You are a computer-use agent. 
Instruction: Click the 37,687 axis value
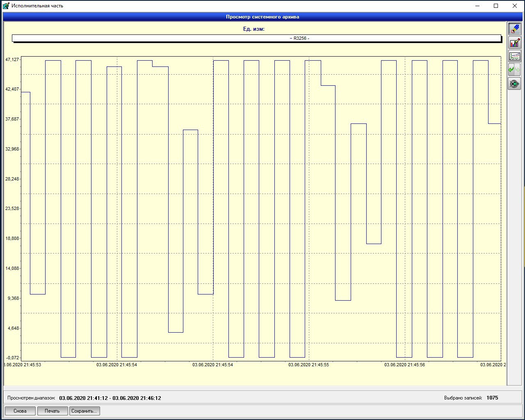click(x=12, y=119)
